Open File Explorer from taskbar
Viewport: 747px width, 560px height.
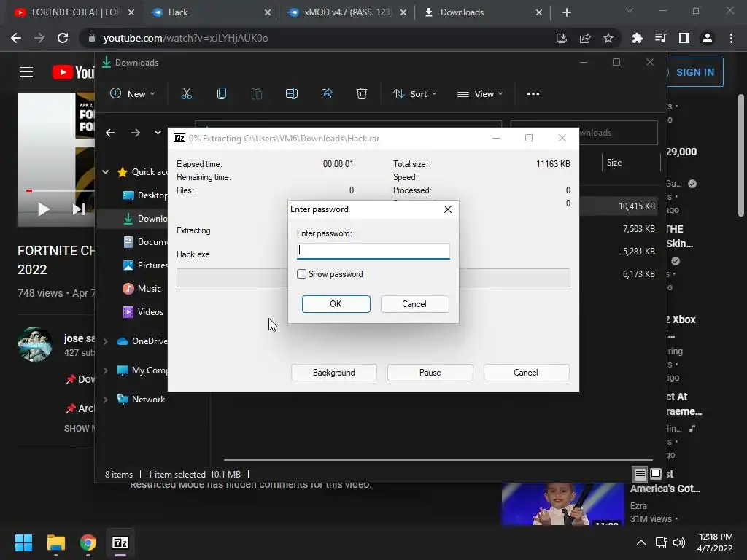point(55,542)
